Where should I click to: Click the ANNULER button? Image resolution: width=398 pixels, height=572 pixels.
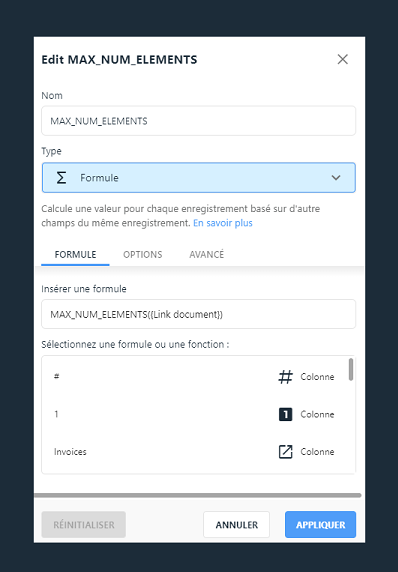(x=236, y=525)
